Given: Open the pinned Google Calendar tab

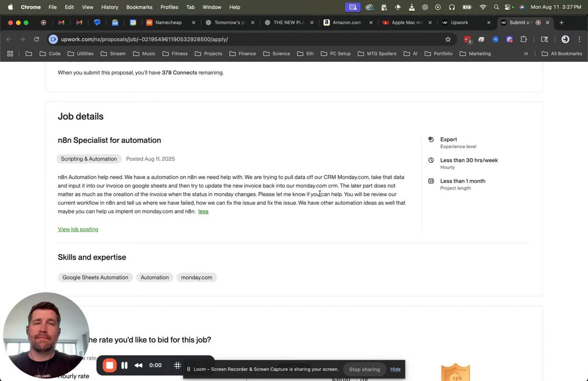Looking at the screenshot, I should 133,22.
